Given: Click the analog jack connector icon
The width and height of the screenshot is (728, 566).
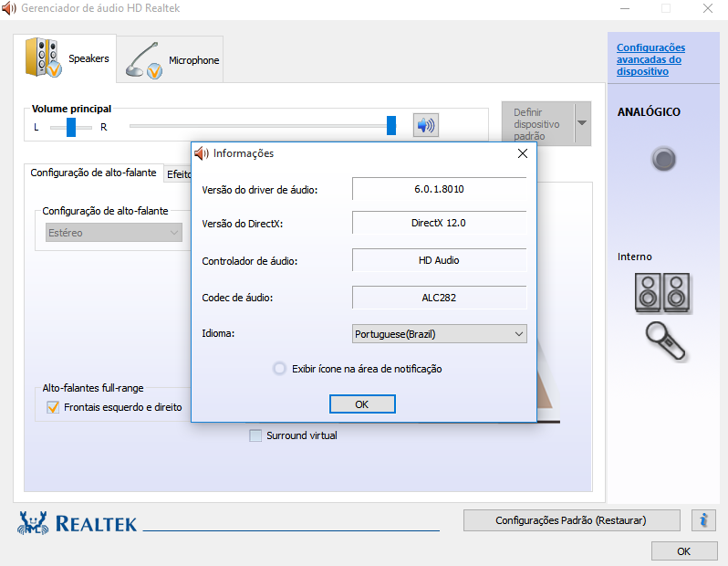Looking at the screenshot, I should pos(663,159).
